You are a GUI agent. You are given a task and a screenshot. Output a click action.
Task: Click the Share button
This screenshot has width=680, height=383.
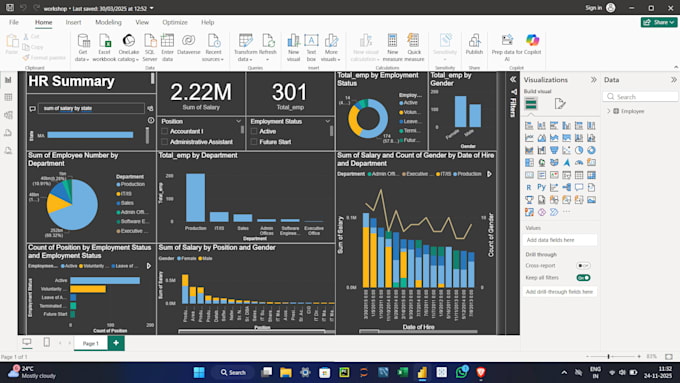click(x=659, y=22)
